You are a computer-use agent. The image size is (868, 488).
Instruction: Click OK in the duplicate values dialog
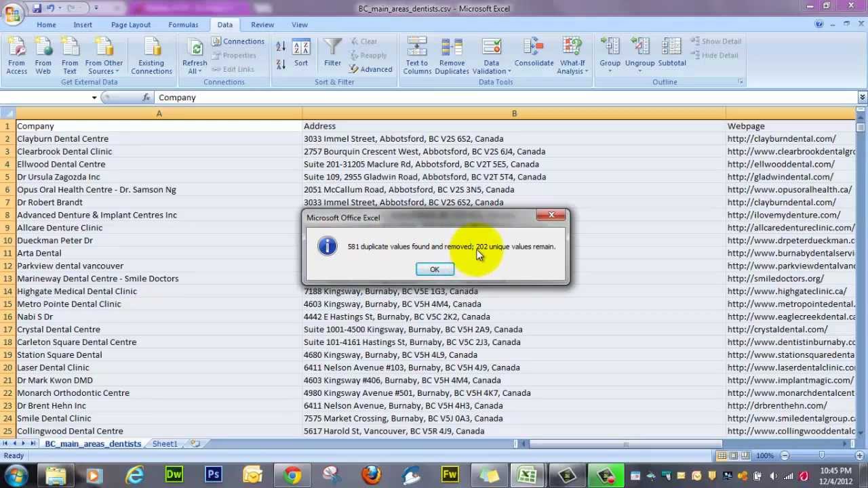coord(435,270)
